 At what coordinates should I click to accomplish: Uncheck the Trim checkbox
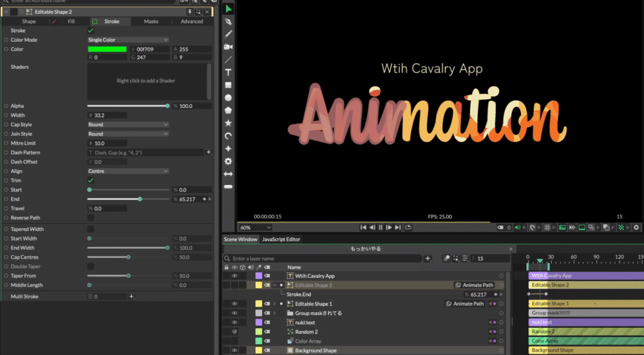[91, 180]
